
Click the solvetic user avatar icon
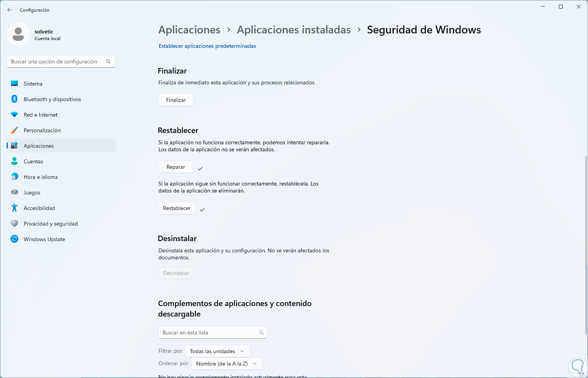tap(18, 34)
